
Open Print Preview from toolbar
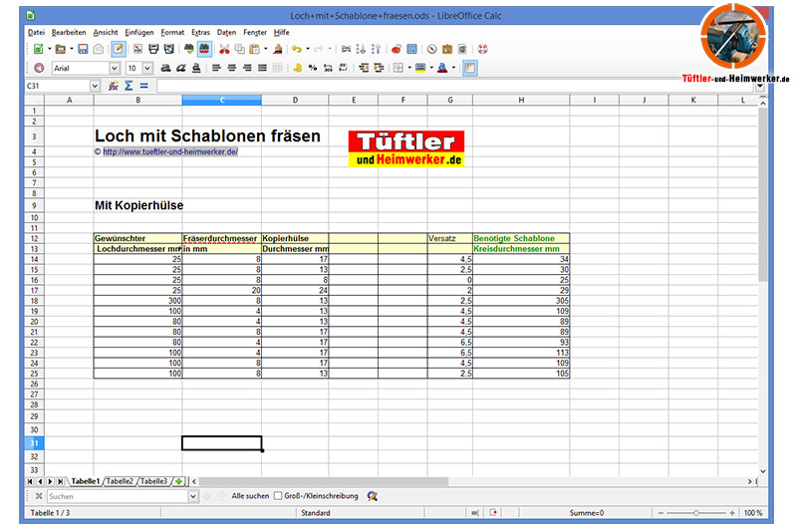(x=168, y=49)
